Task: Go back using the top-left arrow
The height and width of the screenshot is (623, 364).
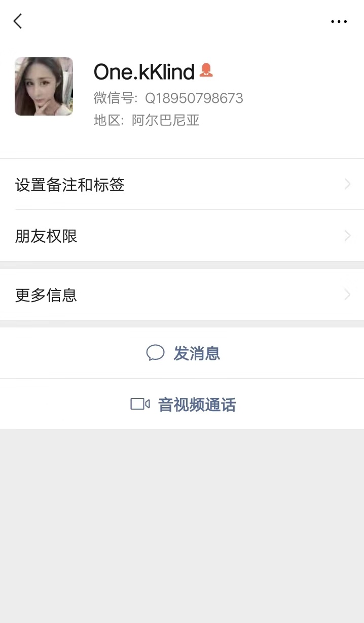Action: (x=18, y=21)
